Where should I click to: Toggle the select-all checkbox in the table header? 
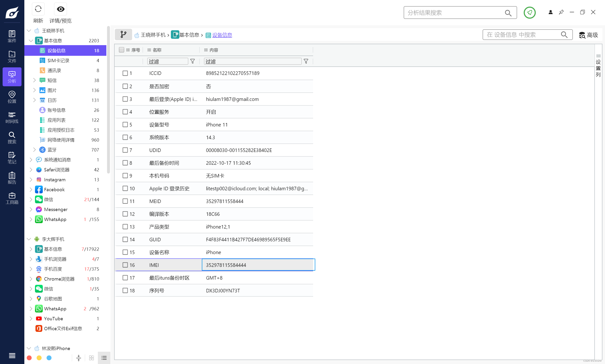[x=121, y=50]
